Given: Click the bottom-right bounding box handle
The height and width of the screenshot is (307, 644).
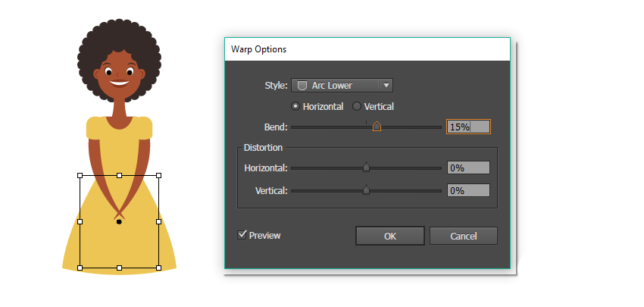Looking at the screenshot, I should [x=158, y=268].
